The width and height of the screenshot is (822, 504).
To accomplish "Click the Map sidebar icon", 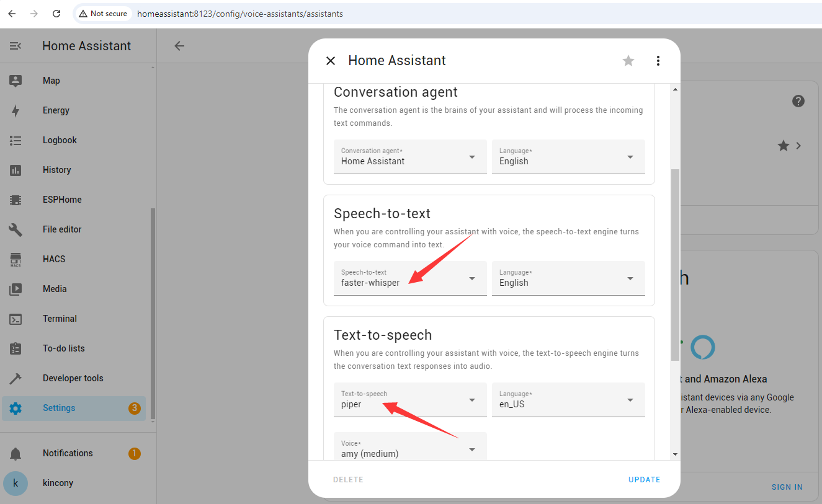I will tap(16, 81).
